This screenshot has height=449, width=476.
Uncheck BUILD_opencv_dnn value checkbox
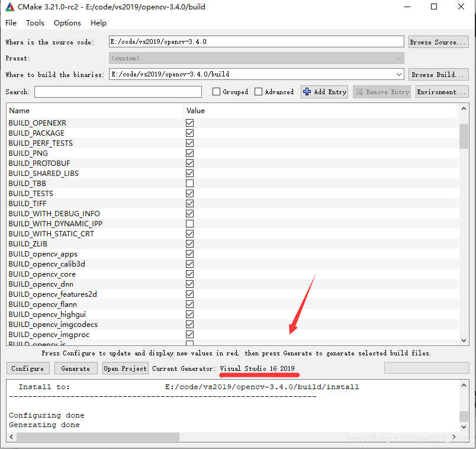coord(189,284)
